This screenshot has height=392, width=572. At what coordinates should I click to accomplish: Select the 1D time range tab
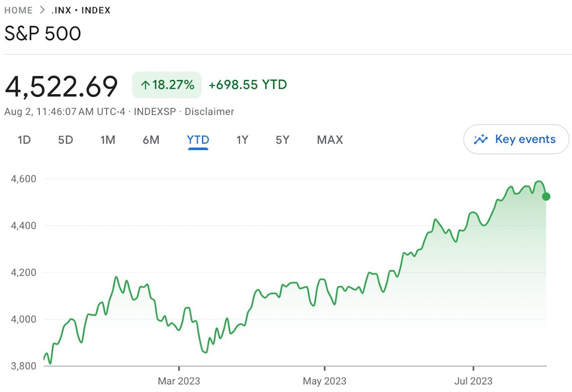[x=24, y=140]
